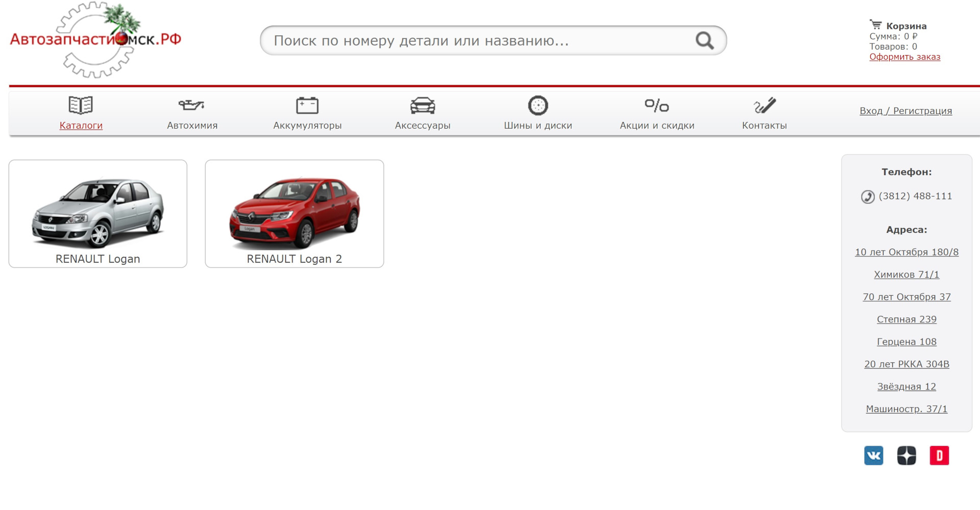Viewport: 980px width, 510px height.
Task: View the Акции и скидки menu label
Action: [657, 126]
